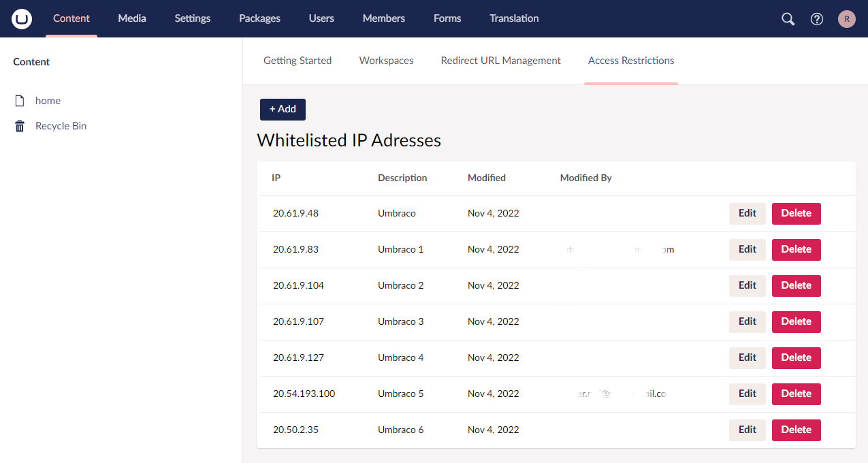The image size is (868, 463).
Task: Switch to the Getting Started tab
Action: [x=298, y=61]
